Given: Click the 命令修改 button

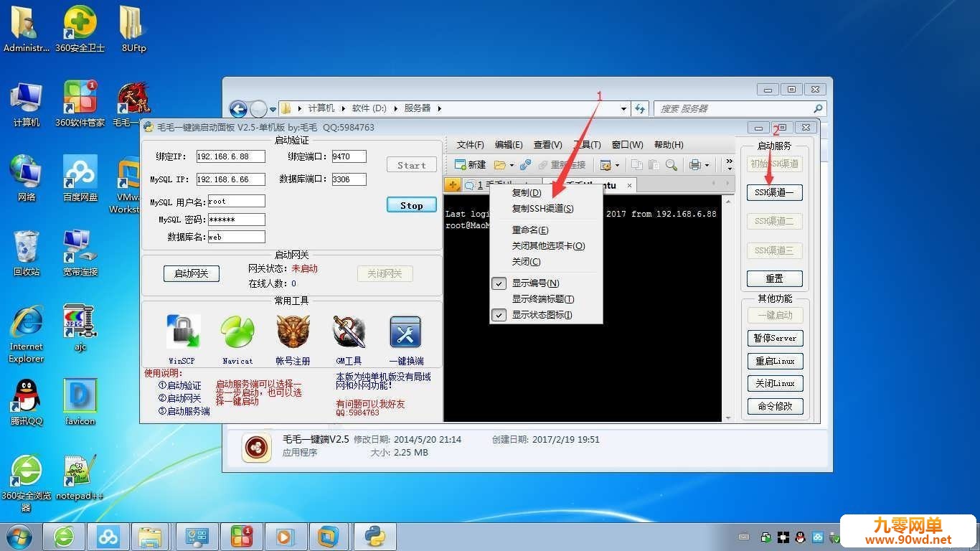Looking at the screenshot, I should tap(775, 406).
